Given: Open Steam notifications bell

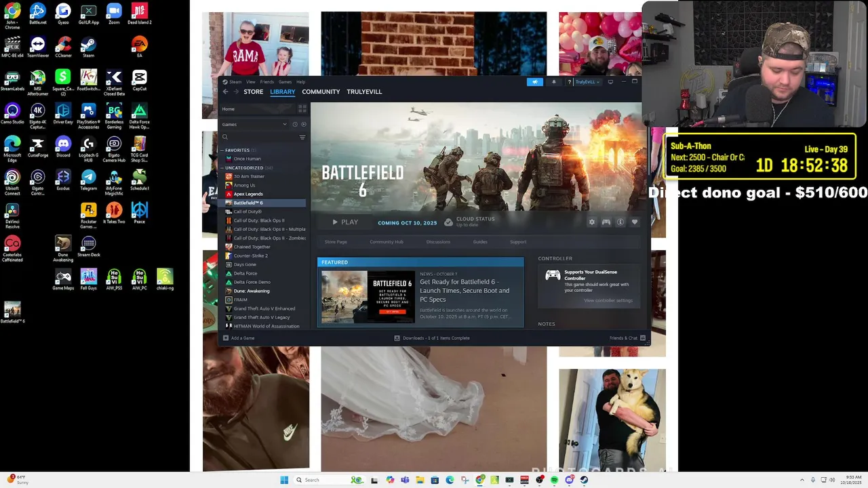Looking at the screenshot, I should click(553, 82).
